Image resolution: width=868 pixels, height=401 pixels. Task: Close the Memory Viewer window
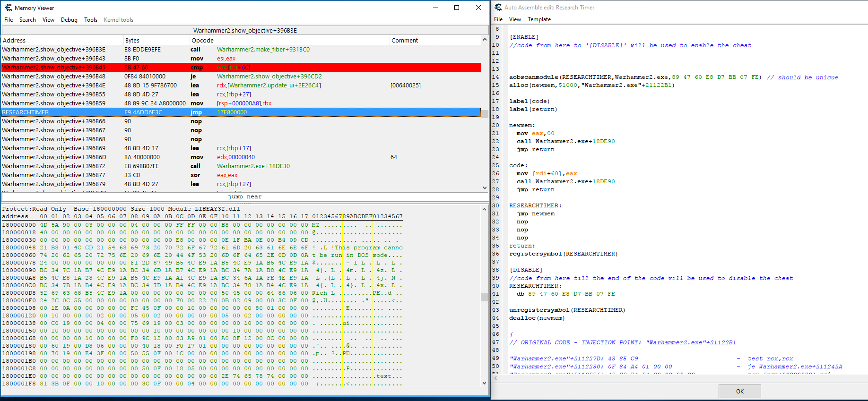coord(478,8)
